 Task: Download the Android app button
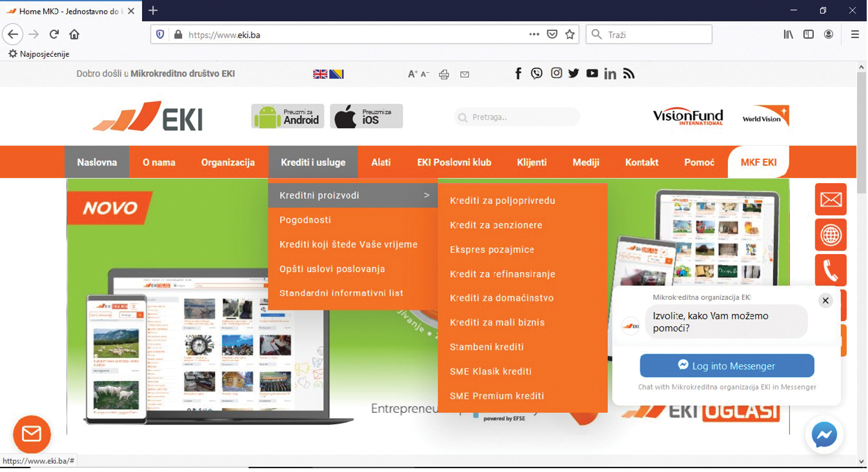pyautogui.click(x=288, y=116)
